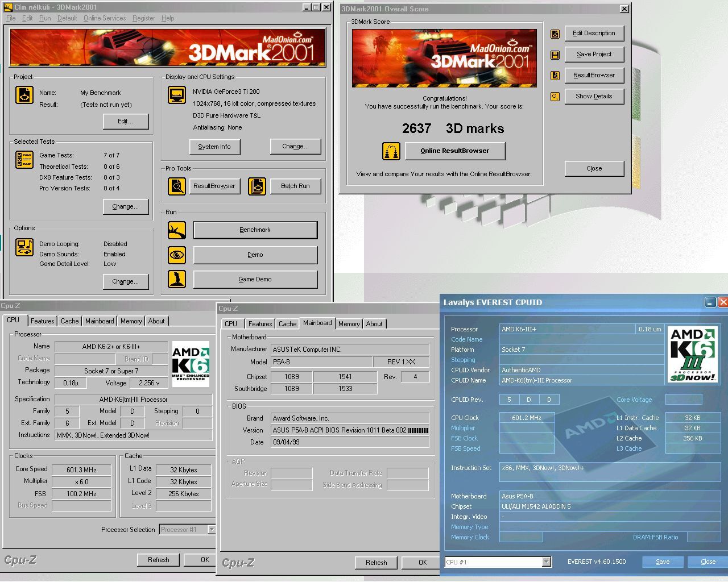Switch to Mainboard tab in left Cpu-Z window
Screen dimensions: 728x582
(x=100, y=321)
